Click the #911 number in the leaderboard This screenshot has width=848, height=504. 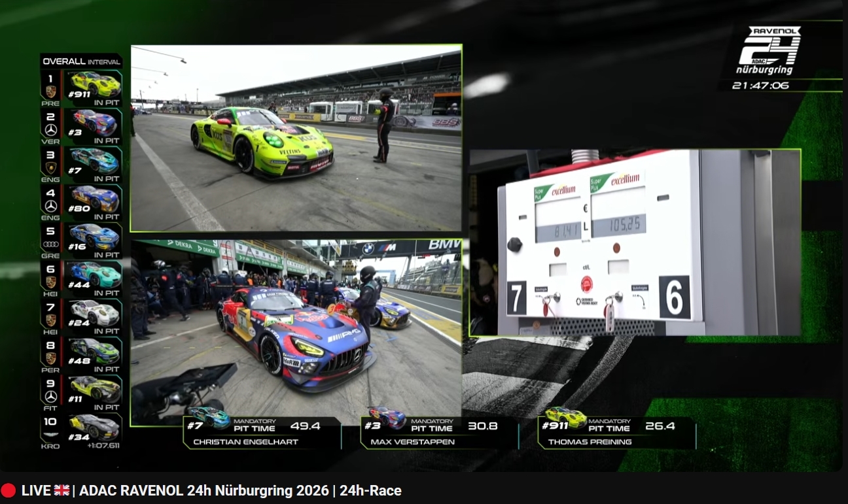[79, 94]
